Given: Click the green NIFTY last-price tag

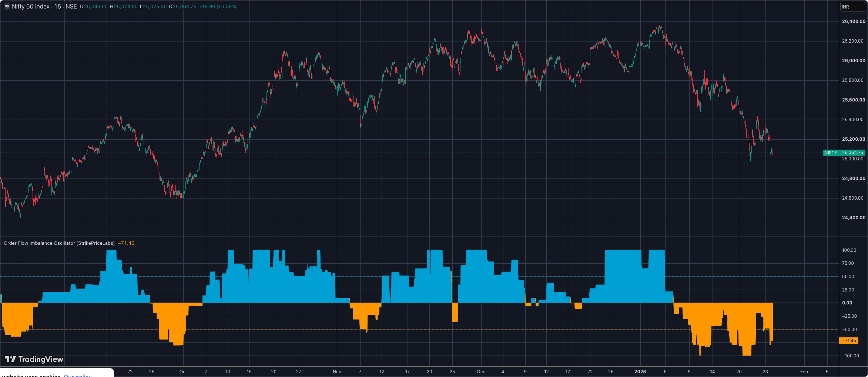Looking at the screenshot, I should tap(844, 153).
